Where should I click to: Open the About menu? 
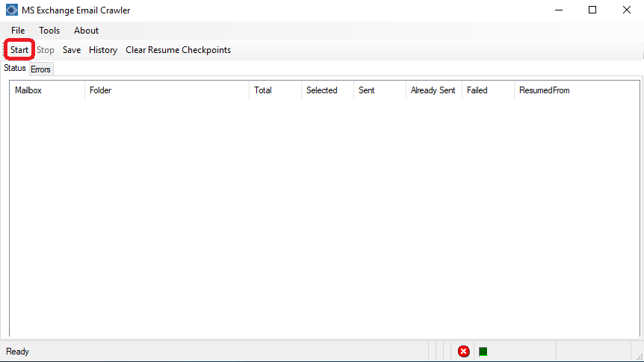pos(86,31)
